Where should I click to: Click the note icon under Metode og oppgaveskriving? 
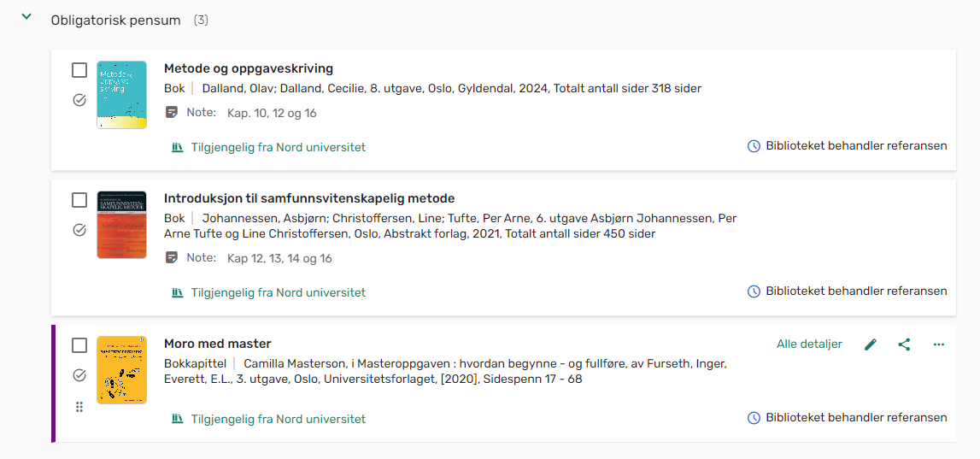(x=172, y=113)
